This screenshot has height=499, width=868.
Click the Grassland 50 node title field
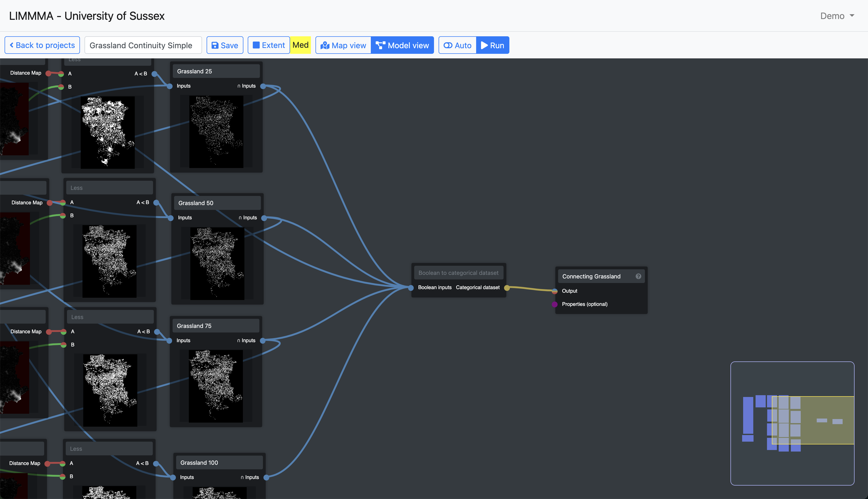(x=217, y=203)
